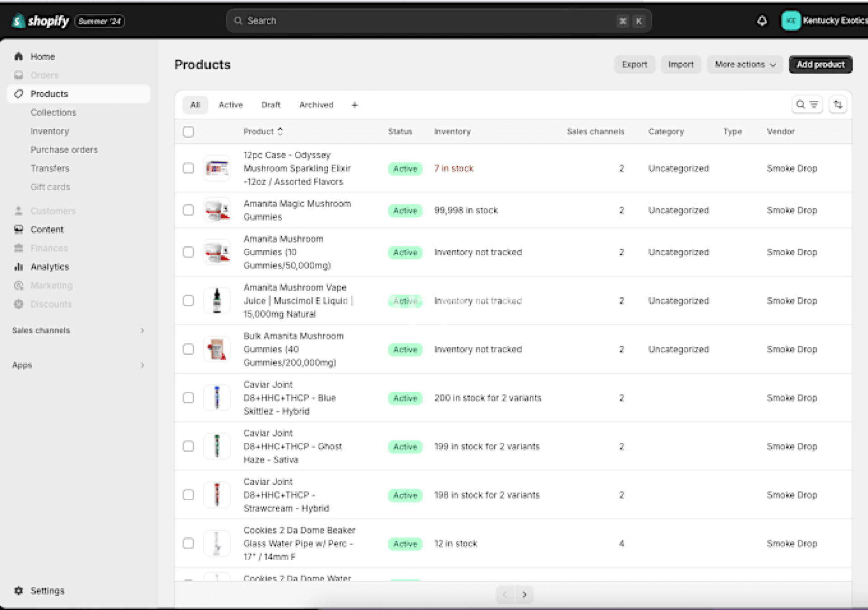This screenshot has height=610, width=868.
Task: Click the top Search input field
Action: (x=425, y=21)
